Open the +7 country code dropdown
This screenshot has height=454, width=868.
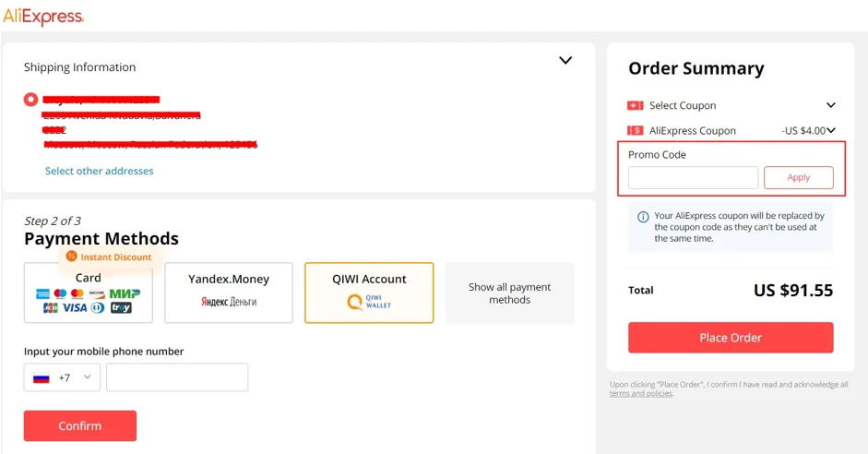87,377
